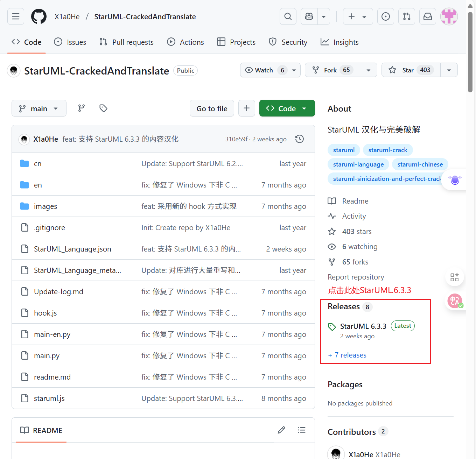Open the images folder

[45, 206]
